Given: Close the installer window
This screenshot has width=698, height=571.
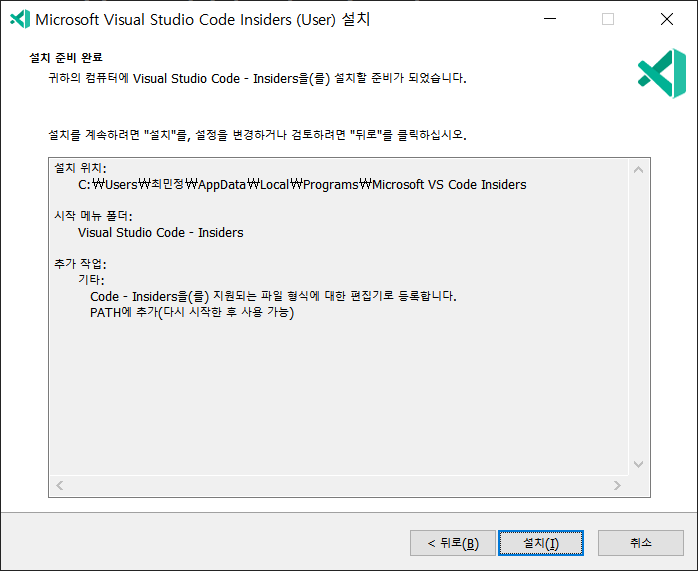Looking at the screenshot, I should [667, 19].
